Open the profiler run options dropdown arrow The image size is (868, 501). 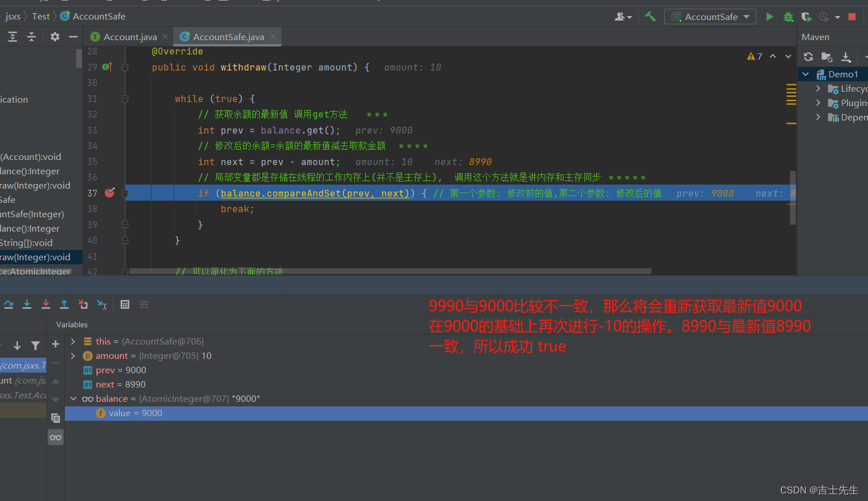coord(838,17)
